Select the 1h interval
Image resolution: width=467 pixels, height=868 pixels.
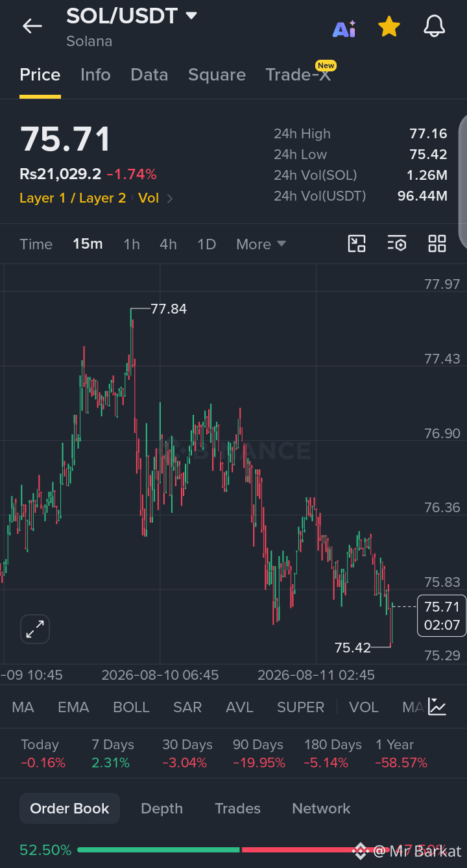click(x=132, y=244)
